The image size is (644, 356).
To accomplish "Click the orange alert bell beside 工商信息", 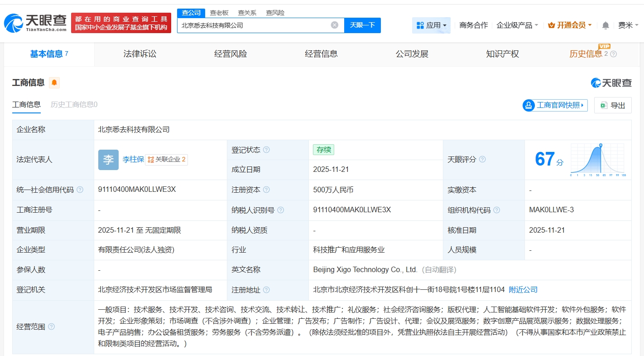I will click(54, 83).
